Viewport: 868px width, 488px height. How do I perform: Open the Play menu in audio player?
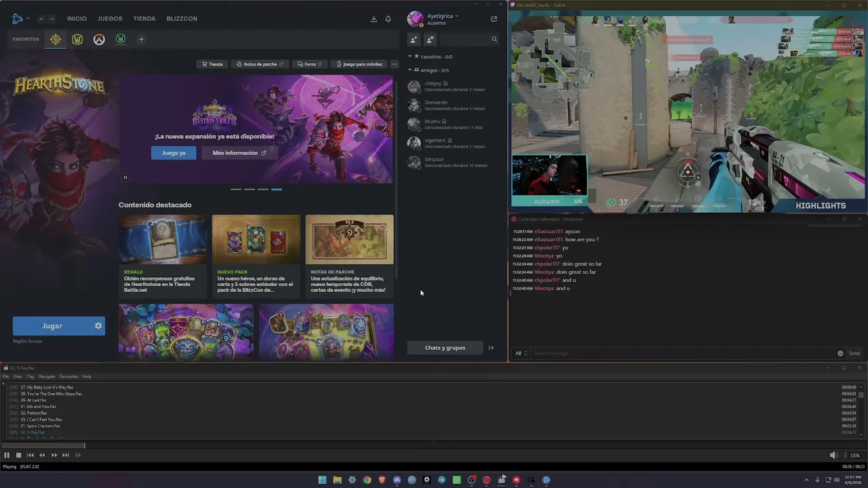tap(31, 377)
